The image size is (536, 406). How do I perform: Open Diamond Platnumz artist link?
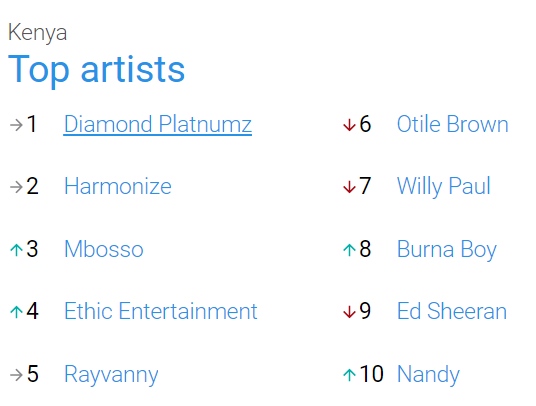[x=158, y=124]
